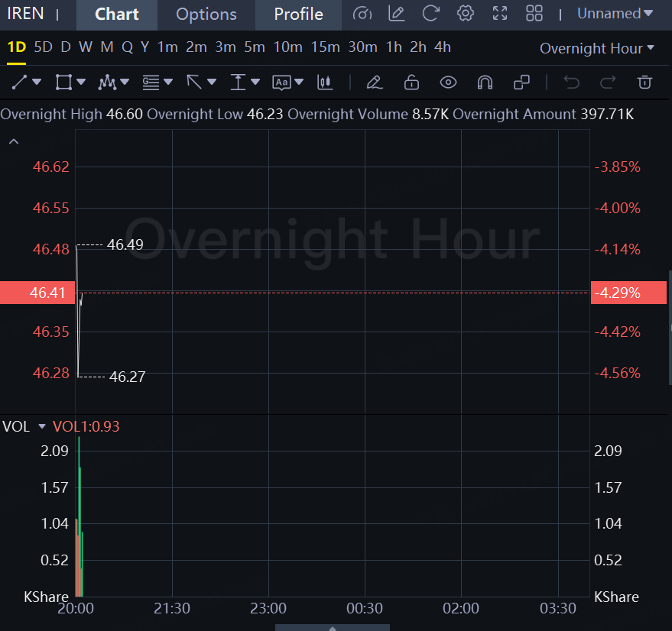The width and height of the screenshot is (672, 631).
Task: Select the rectangle shape drawing tool
Action: 63,82
